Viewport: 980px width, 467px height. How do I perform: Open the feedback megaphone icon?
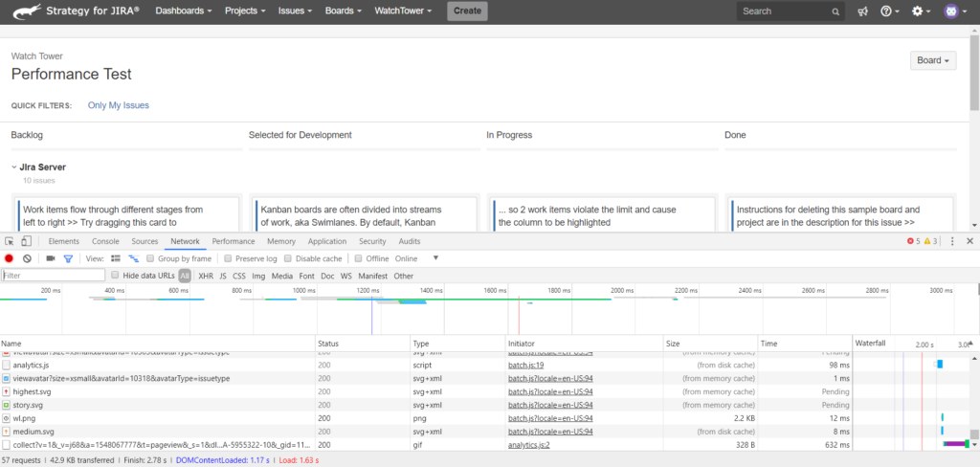(862, 11)
